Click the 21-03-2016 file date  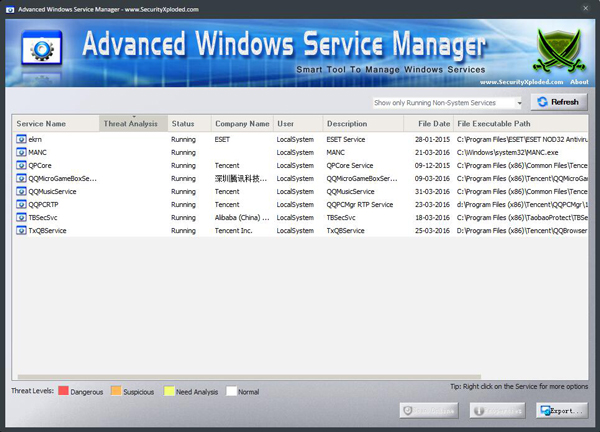click(432, 152)
